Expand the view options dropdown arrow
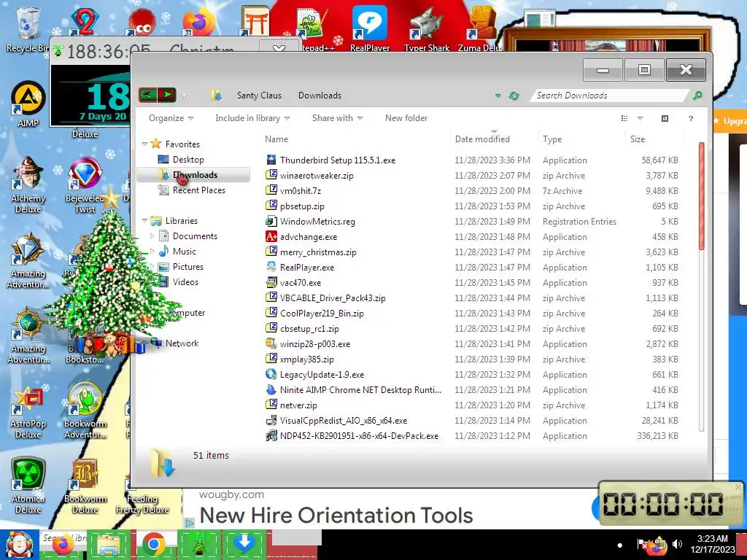Screen dimensions: 747x560 click(640, 119)
